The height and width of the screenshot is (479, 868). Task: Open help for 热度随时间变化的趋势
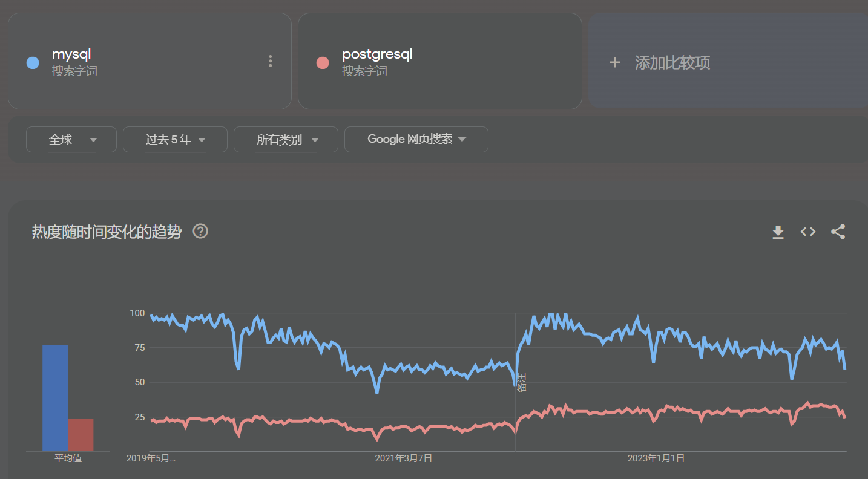(200, 232)
